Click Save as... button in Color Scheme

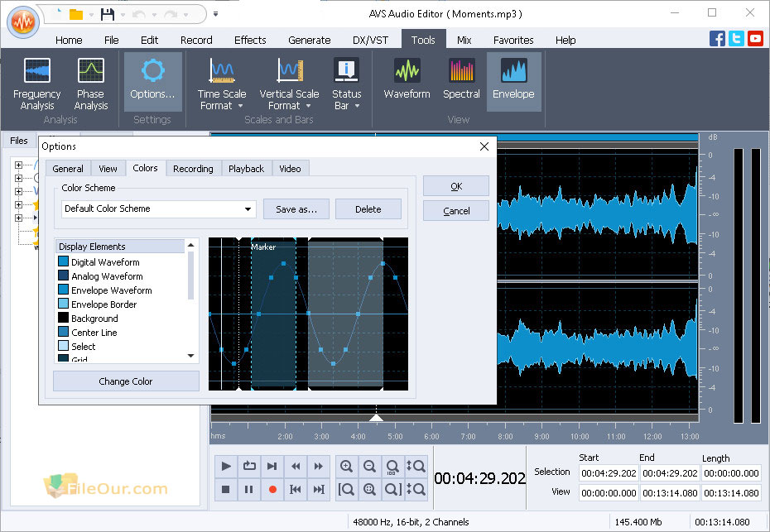296,209
